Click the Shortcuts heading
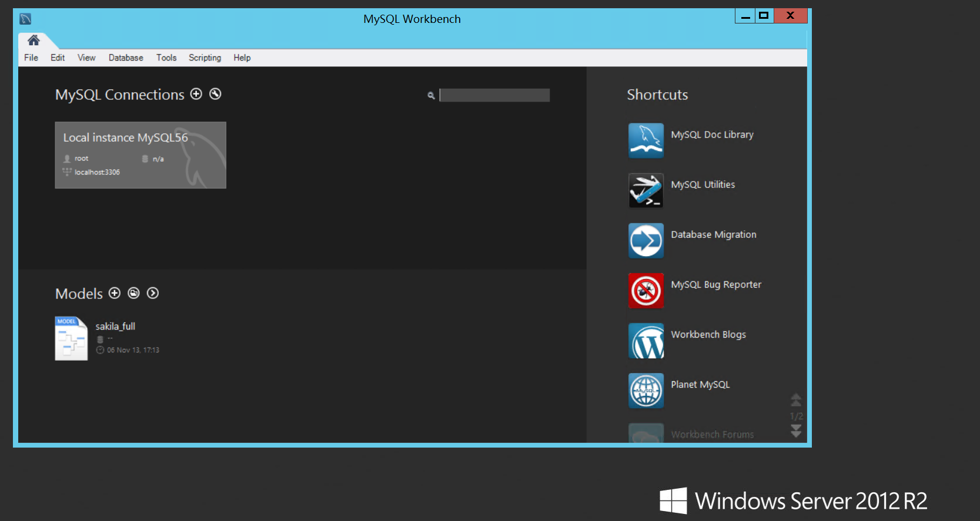This screenshot has height=521, width=980. pyautogui.click(x=657, y=95)
